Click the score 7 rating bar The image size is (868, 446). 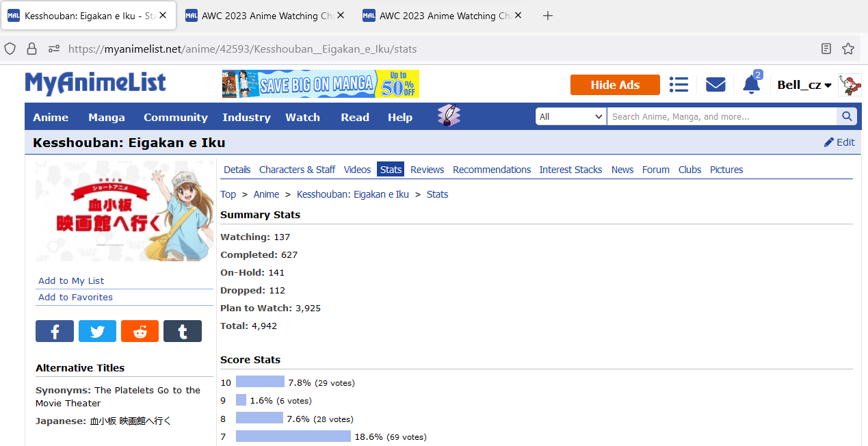click(293, 436)
